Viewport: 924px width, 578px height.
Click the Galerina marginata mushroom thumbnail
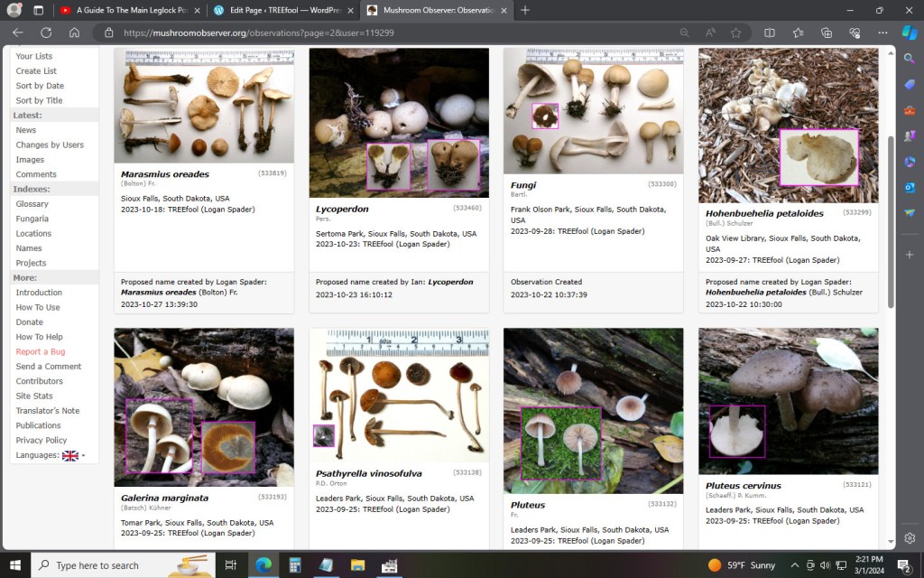(x=204, y=406)
